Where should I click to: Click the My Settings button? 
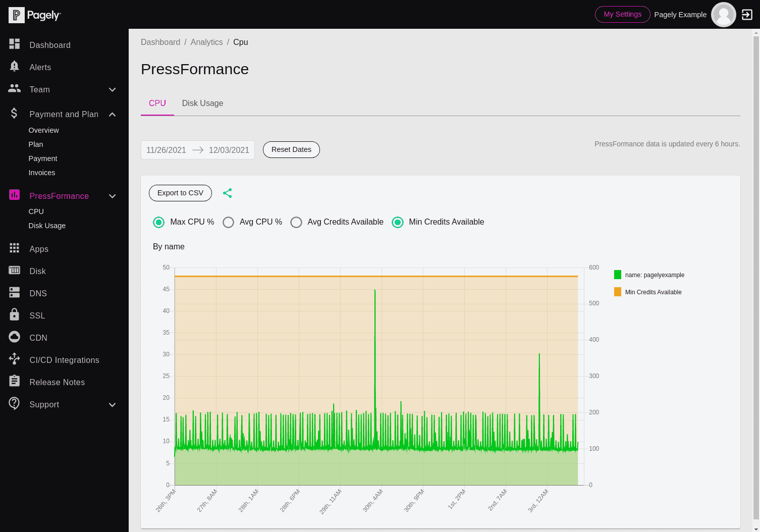click(x=623, y=14)
